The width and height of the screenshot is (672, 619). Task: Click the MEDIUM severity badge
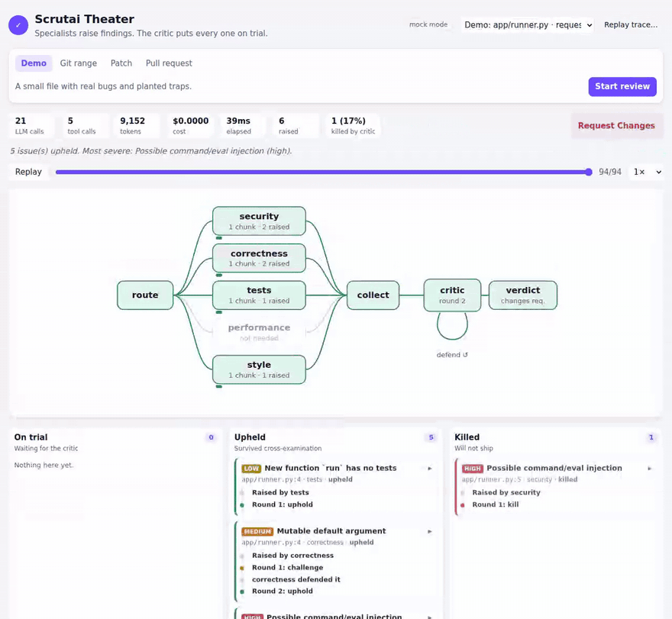(x=257, y=532)
